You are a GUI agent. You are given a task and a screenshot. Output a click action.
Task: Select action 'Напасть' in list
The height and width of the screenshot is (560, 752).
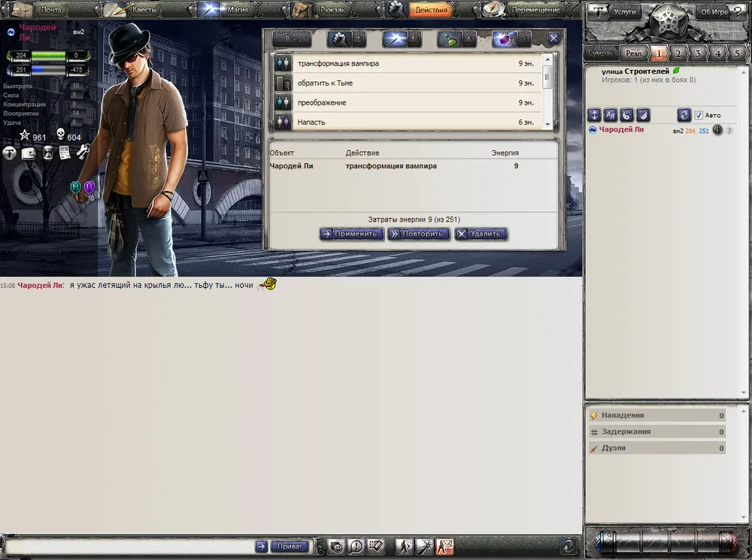pyautogui.click(x=407, y=122)
